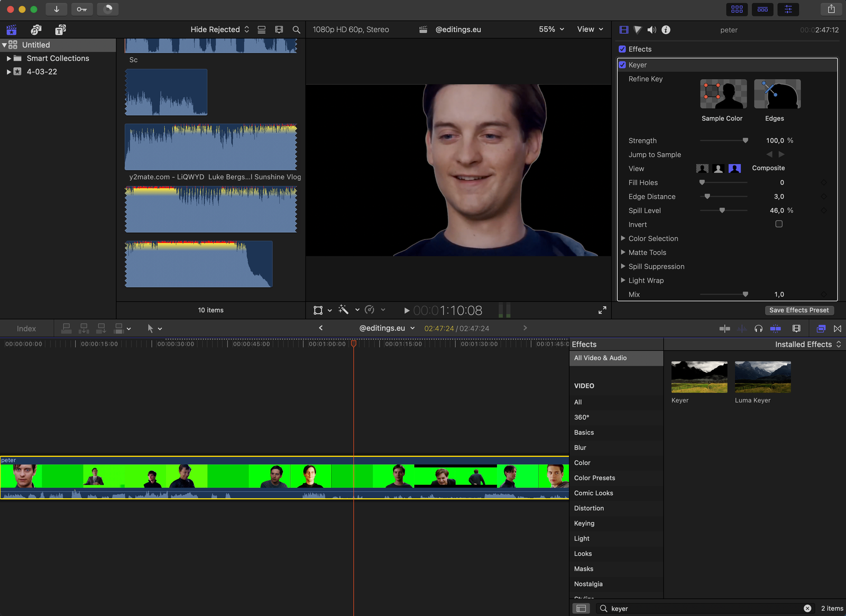Open the Retime speed menu
Image resolution: width=846 pixels, height=616 pixels.
(x=370, y=310)
